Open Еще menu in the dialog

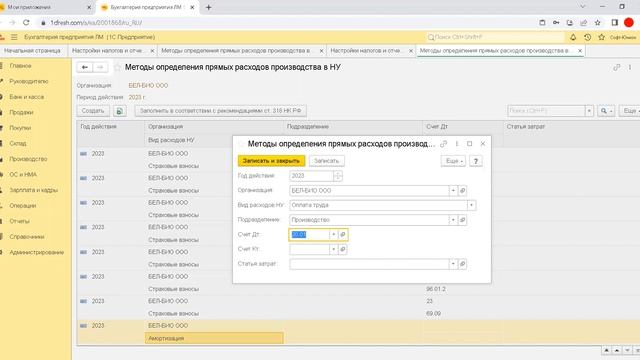pyautogui.click(x=453, y=161)
